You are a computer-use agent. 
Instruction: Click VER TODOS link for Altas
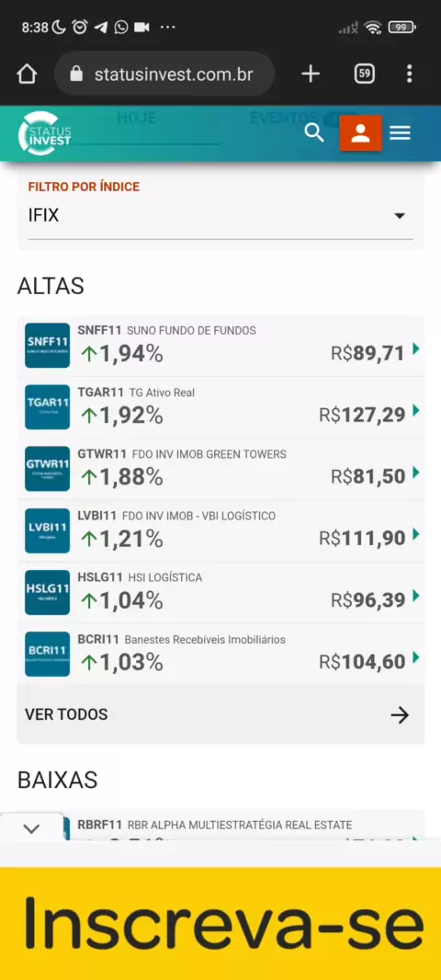[220, 714]
